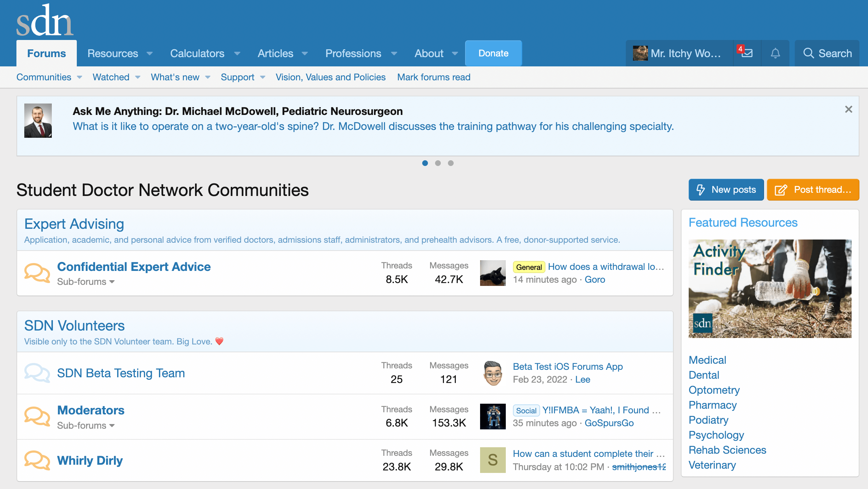Viewport: 868px width, 489px height.
Task: Click GoSpursGo's avatar image
Action: click(x=493, y=417)
